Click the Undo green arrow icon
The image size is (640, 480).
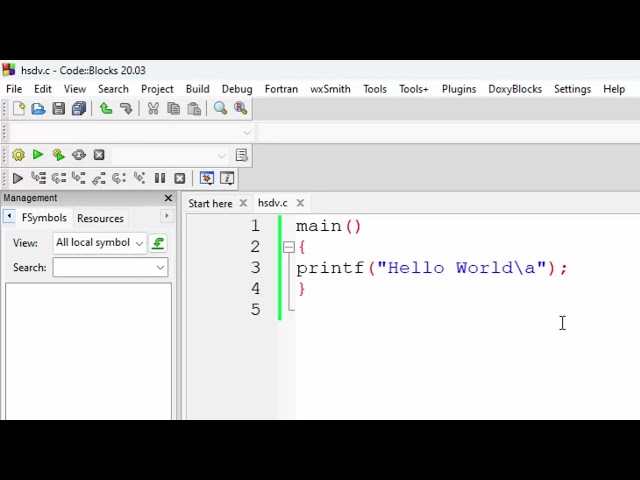tap(106, 109)
